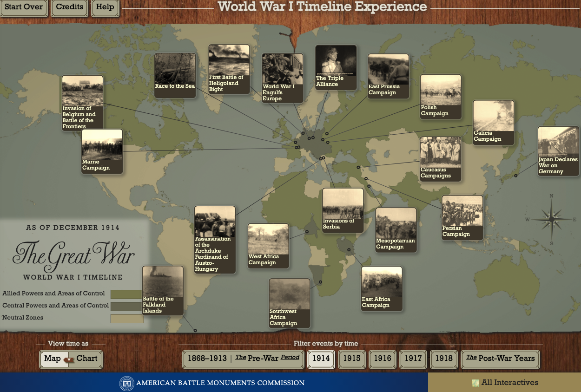Open First Battle of Heligoland Bight card

coord(229,70)
